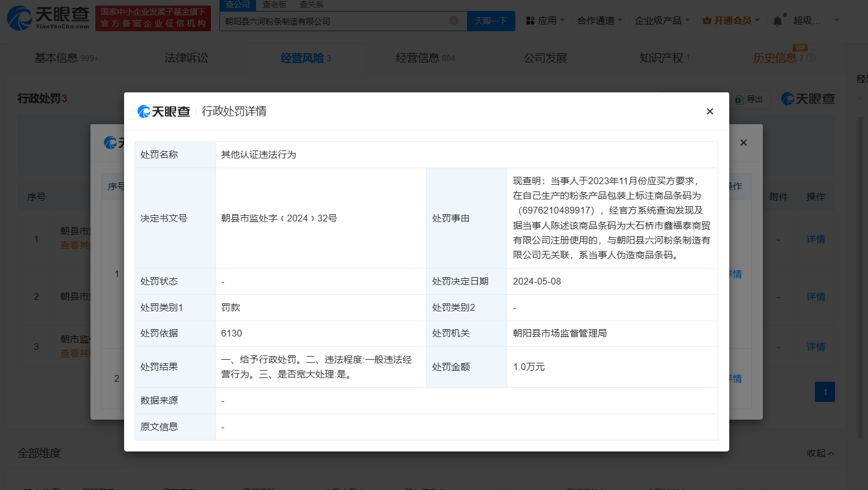Image resolution: width=868 pixels, height=490 pixels.
Task: Close the second popup behind the dialog
Action: pos(743,143)
